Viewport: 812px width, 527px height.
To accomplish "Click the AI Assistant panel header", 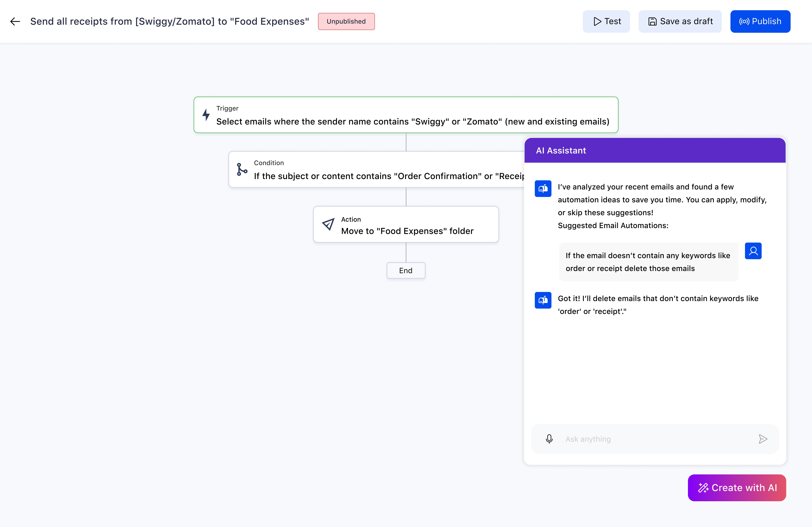I will (655, 150).
